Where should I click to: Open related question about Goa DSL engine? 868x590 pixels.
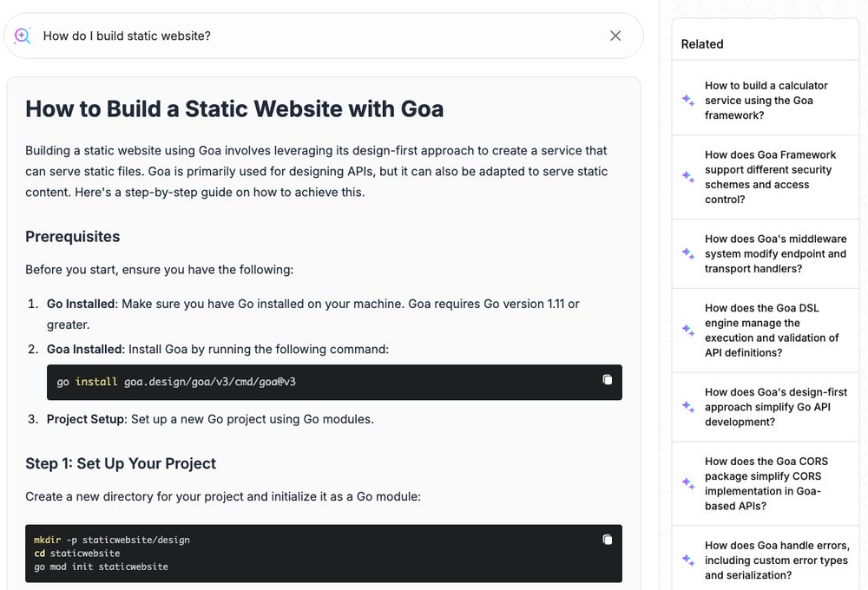(765, 331)
